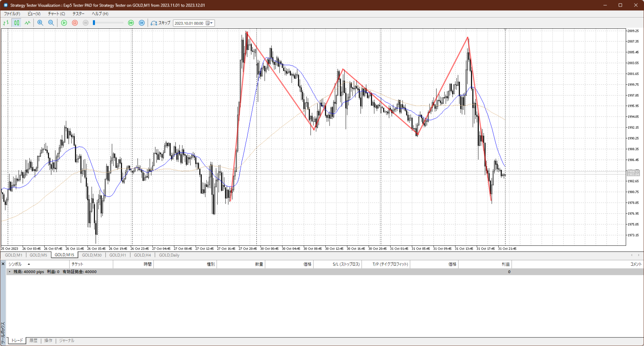Sort by the シンボル column header
The width and height of the screenshot is (644, 346).
[15, 264]
